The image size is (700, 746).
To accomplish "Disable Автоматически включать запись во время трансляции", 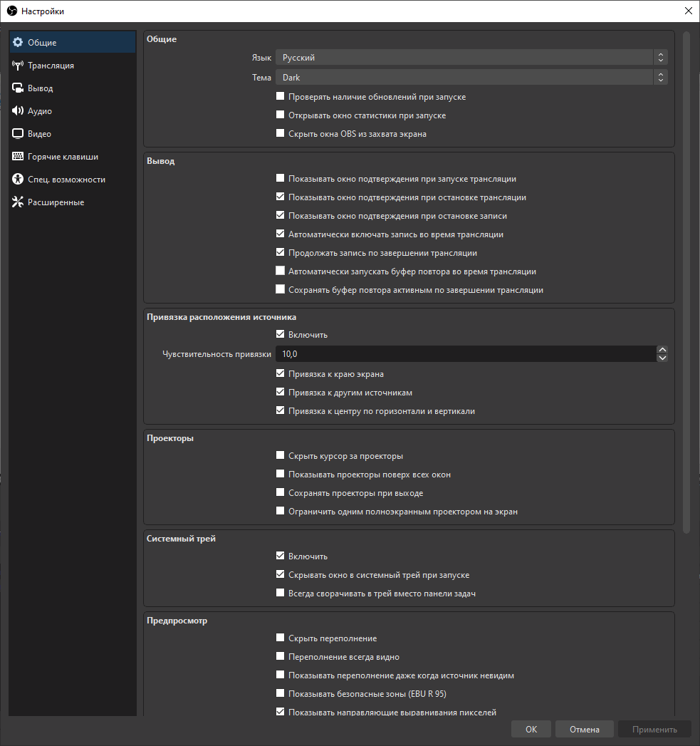I will [x=280, y=234].
